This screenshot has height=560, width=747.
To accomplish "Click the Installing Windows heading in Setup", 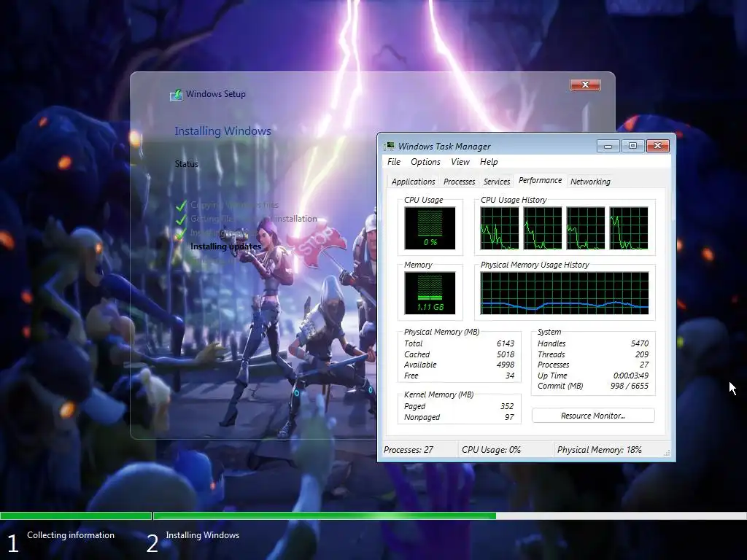I will click(x=222, y=131).
